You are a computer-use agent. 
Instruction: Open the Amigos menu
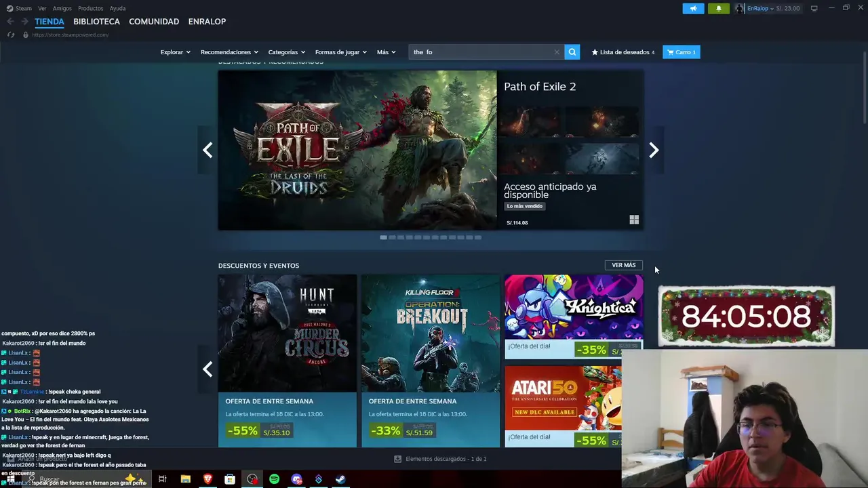point(62,8)
